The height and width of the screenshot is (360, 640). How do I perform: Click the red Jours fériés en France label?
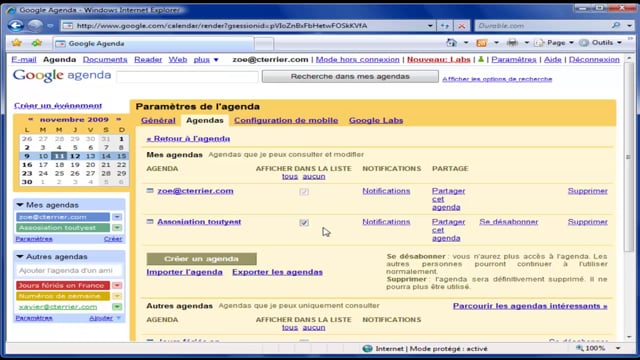[x=63, y=285]
